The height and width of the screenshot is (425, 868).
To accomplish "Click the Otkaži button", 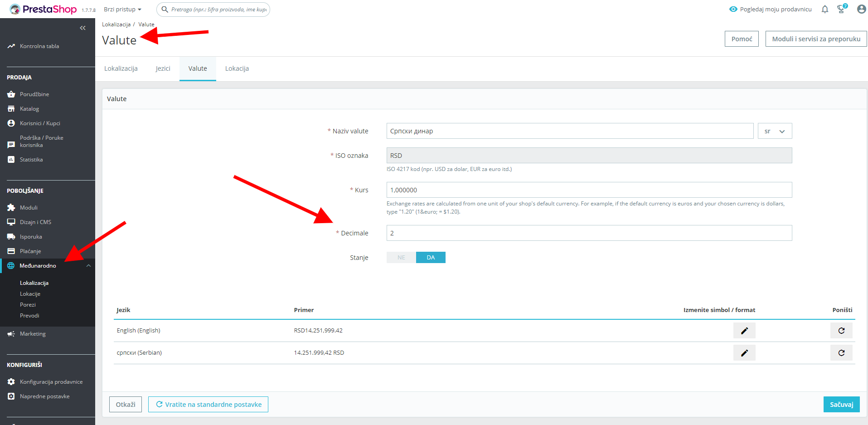I will pyautogui.click(x=126, y=405).
